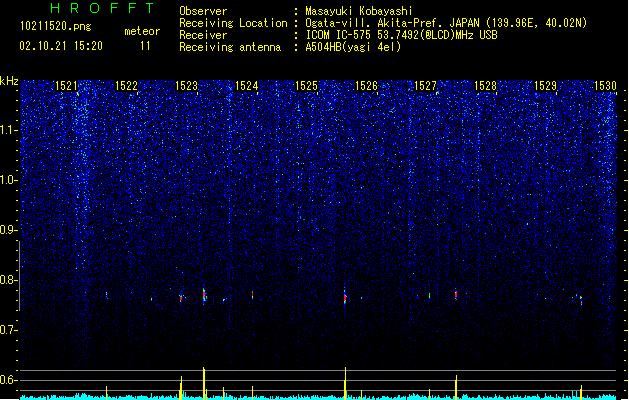629x400 pixels.
Task: Click the date stamp 02.10.21 15:20
Action: click(61, 46)
